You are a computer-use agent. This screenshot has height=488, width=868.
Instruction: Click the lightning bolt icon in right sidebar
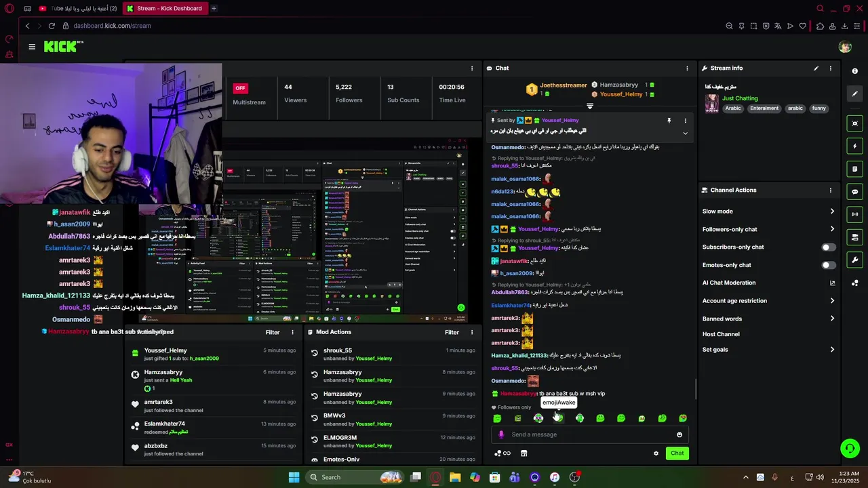click(x=854, y=146)
